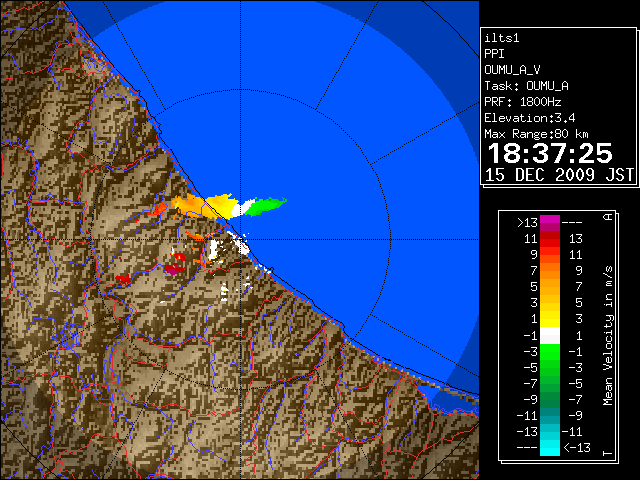Click the white swatch in the velocity color bar
The image size is (640, 480).
(x=550, y=335)
